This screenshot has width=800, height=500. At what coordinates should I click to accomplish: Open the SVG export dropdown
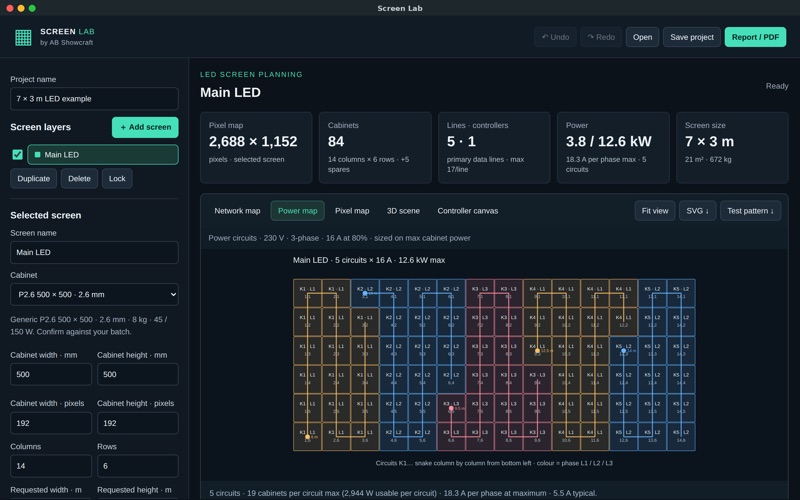(697, 211)
